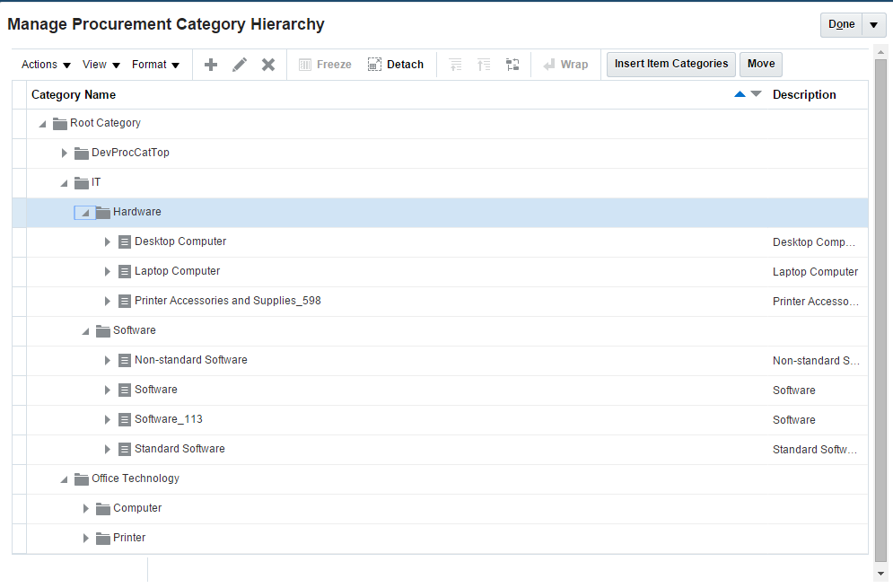Click the Create (plus) icon

(x=210, y=64)
